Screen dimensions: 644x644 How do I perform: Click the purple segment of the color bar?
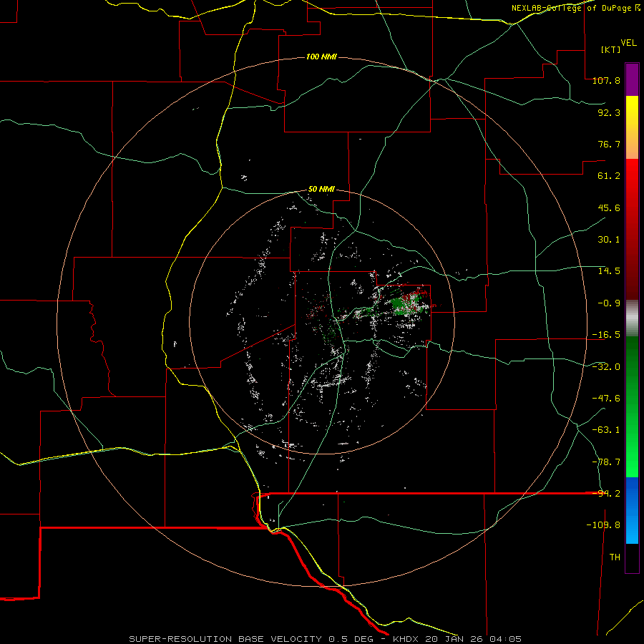[x=632, y=79]
